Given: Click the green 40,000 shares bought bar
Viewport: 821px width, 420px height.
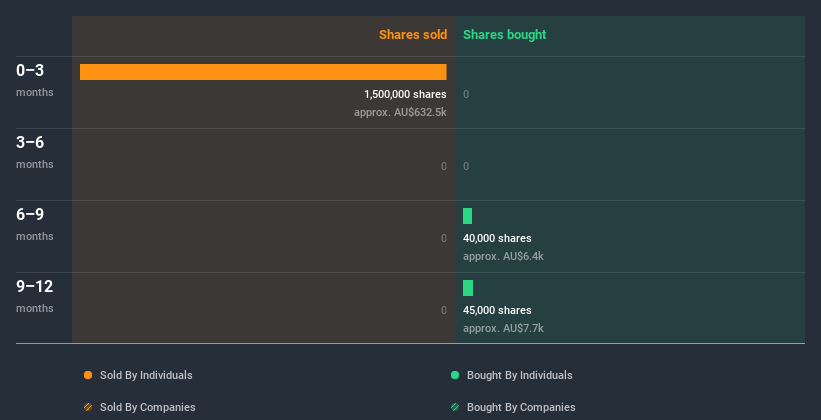Looking at the screenshot, I should (x=467, y=216).
